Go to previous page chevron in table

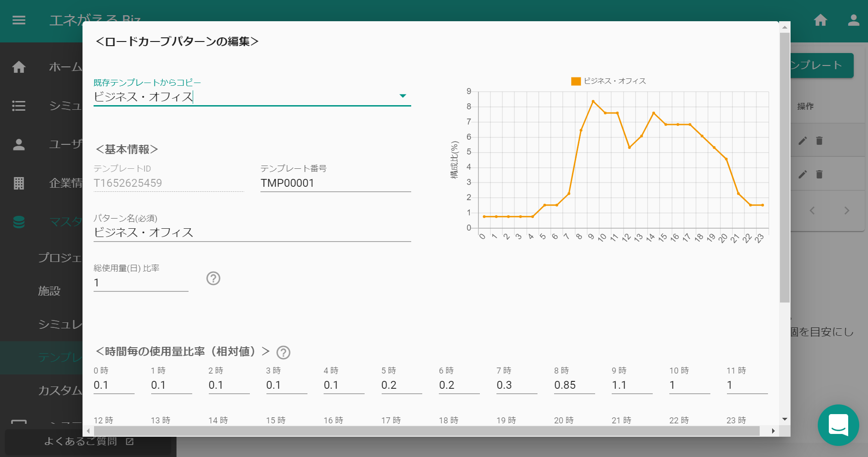tap(812, 211)
